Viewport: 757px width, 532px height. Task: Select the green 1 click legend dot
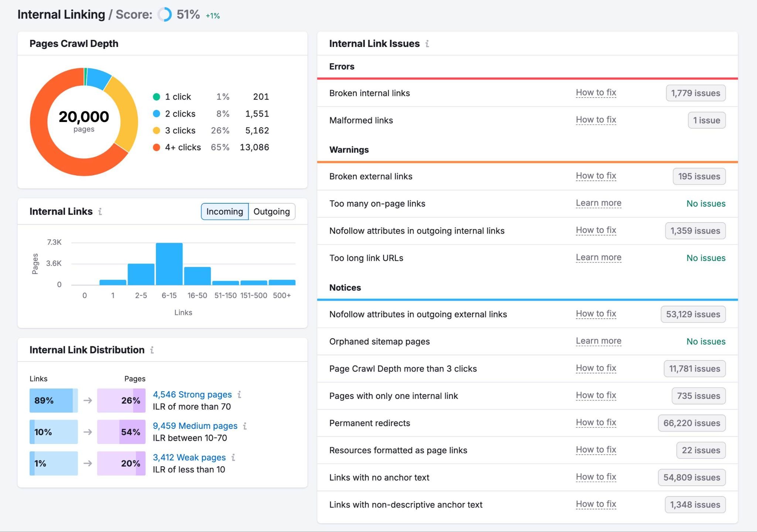point(157,96)
